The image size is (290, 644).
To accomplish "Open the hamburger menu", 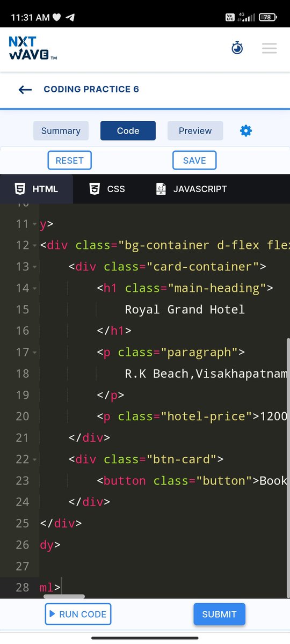I will click(x=270, y=48).
